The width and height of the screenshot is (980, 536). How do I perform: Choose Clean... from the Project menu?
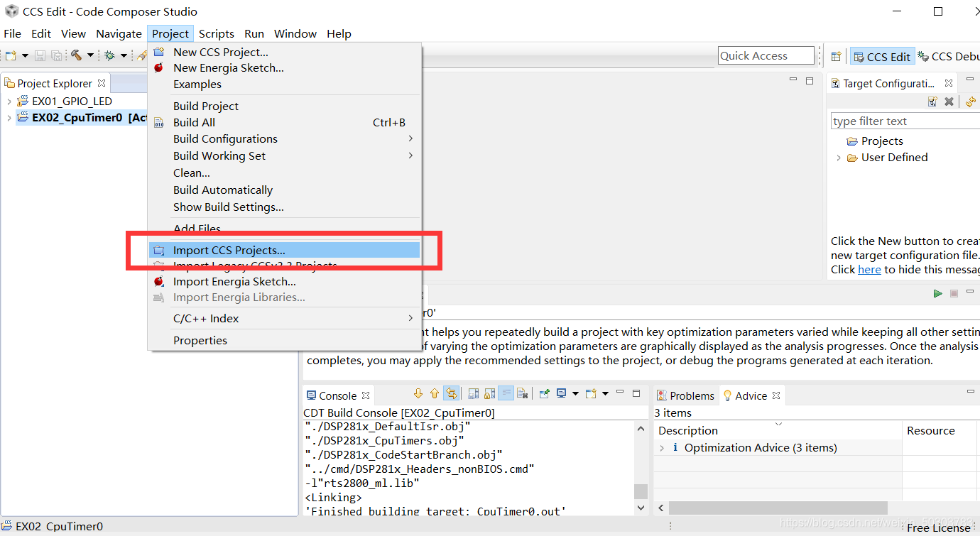point(284,173)
